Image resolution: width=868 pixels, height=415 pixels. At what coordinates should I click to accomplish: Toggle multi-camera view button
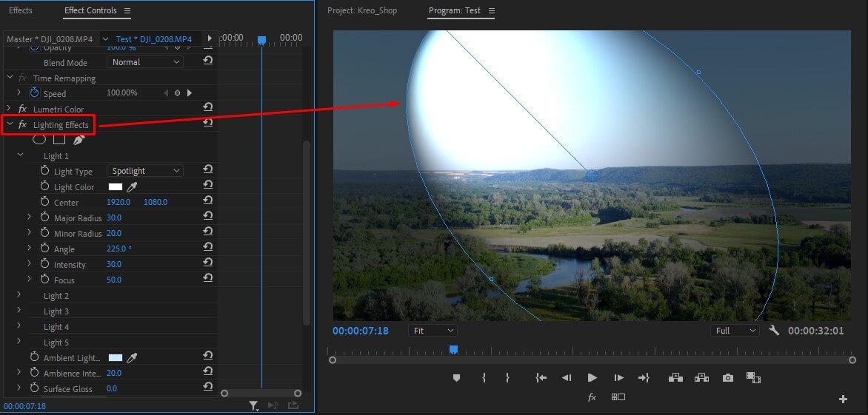tap(618, 397)
